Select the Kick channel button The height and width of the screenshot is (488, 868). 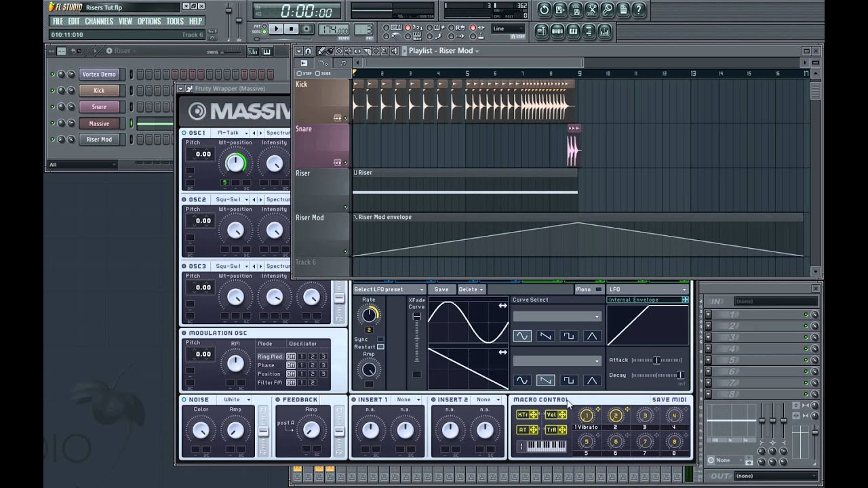tap(99, 90)
